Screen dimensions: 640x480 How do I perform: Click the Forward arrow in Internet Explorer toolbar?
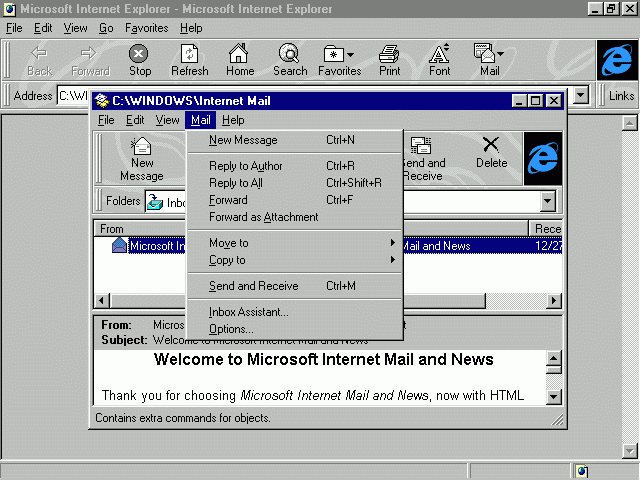pos(90,60)
